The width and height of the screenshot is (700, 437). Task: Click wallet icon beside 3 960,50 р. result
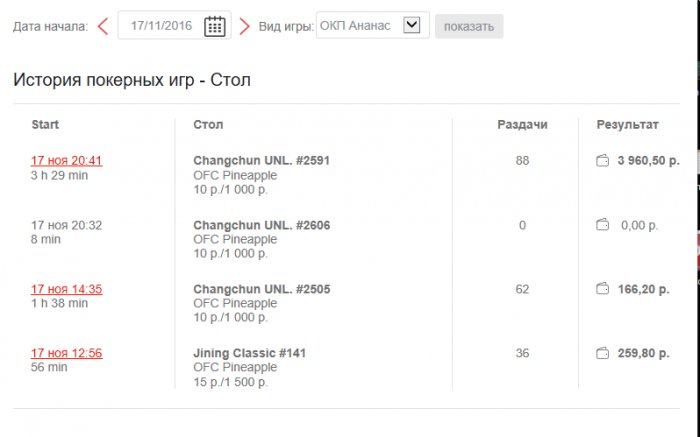(602, 161)
